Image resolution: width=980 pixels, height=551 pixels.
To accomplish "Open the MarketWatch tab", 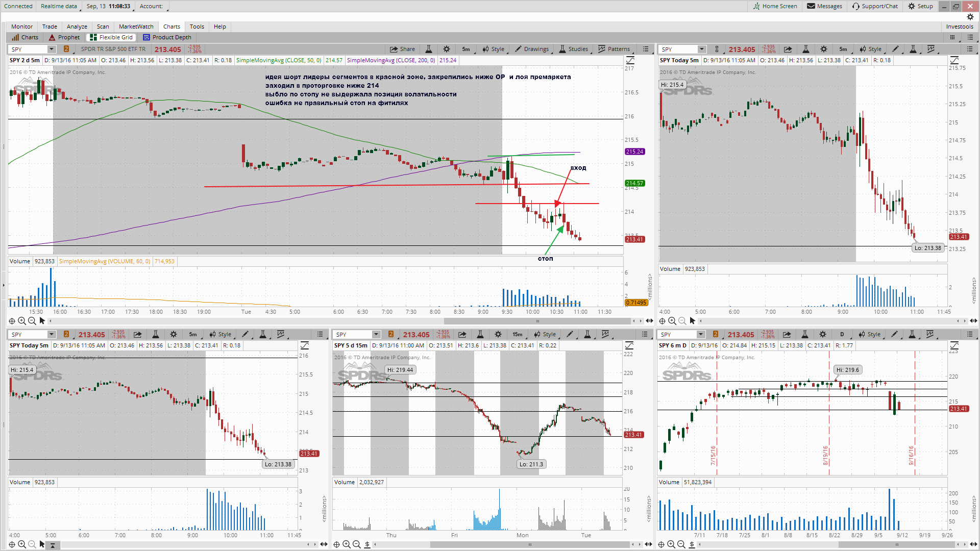I will point(136,27).
